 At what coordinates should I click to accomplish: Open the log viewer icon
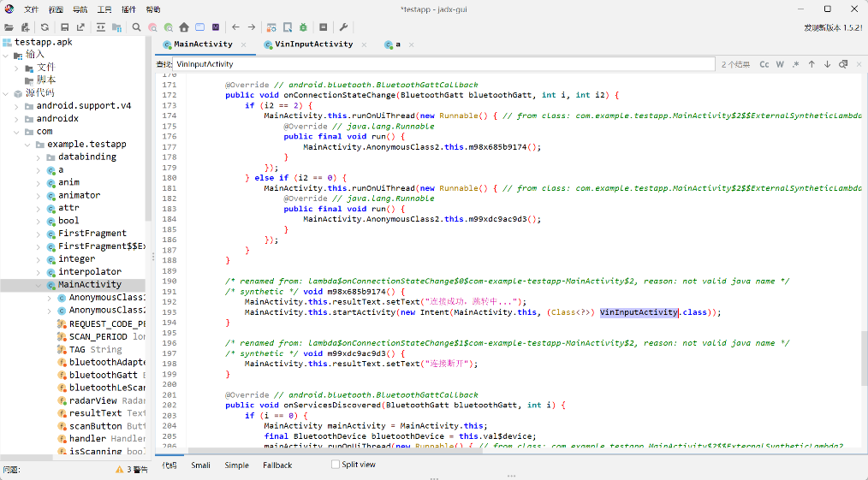324,27
